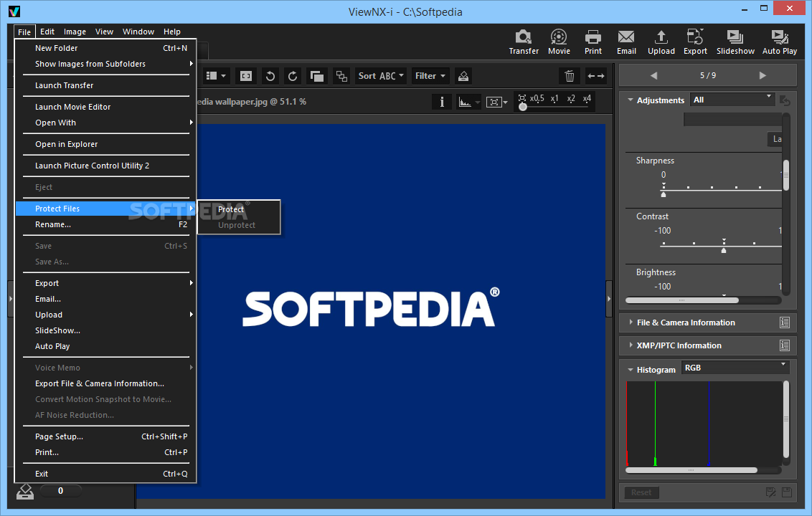812x516 pixels.
Task: Click the trash delete icon
Action: (570, 76)
